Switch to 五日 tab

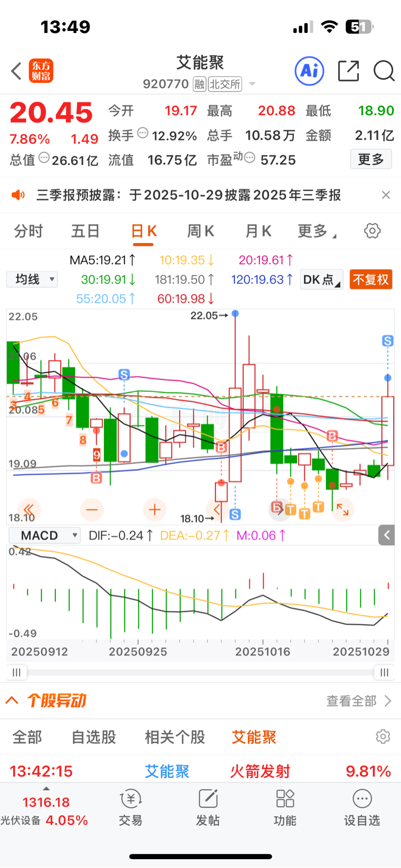tap(86, 231)
